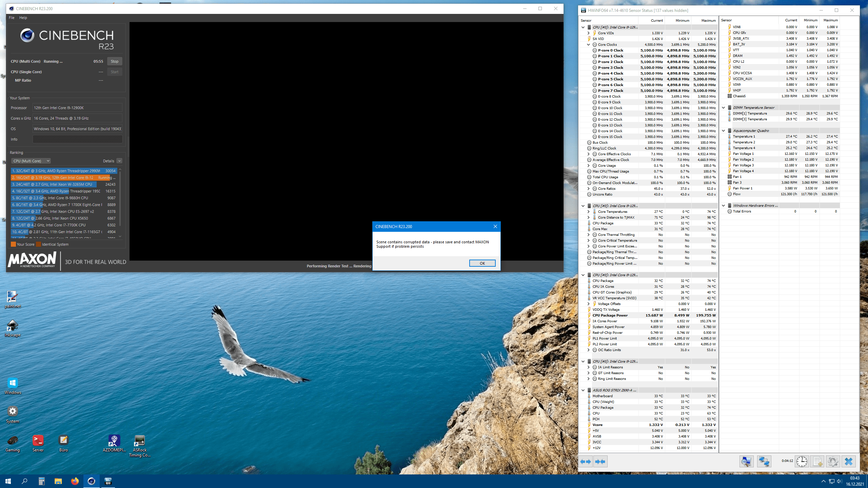The width and height of the screenshot is (868, 488).
Task: Open File Explorer from taskbar
Action: pos(58,481)
